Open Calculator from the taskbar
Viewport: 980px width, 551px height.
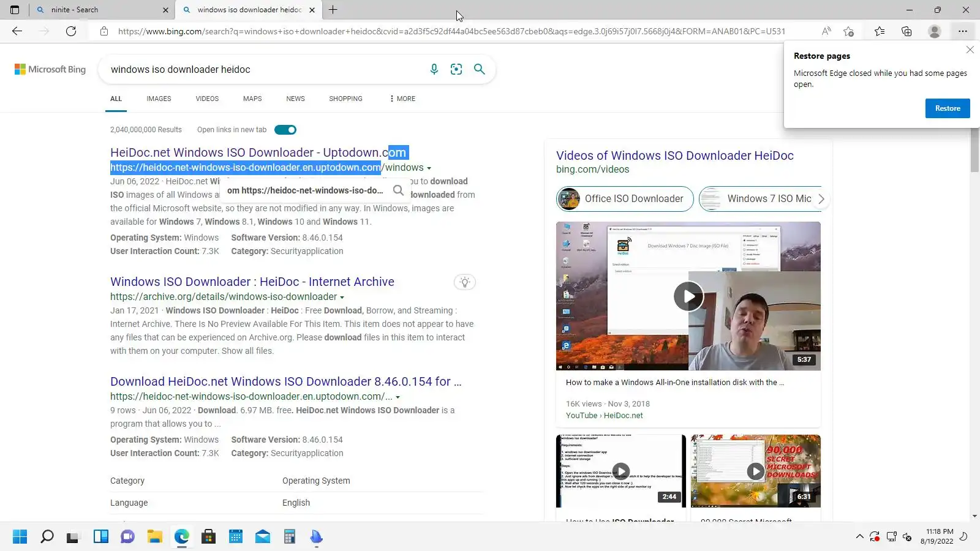coord(290,537)
